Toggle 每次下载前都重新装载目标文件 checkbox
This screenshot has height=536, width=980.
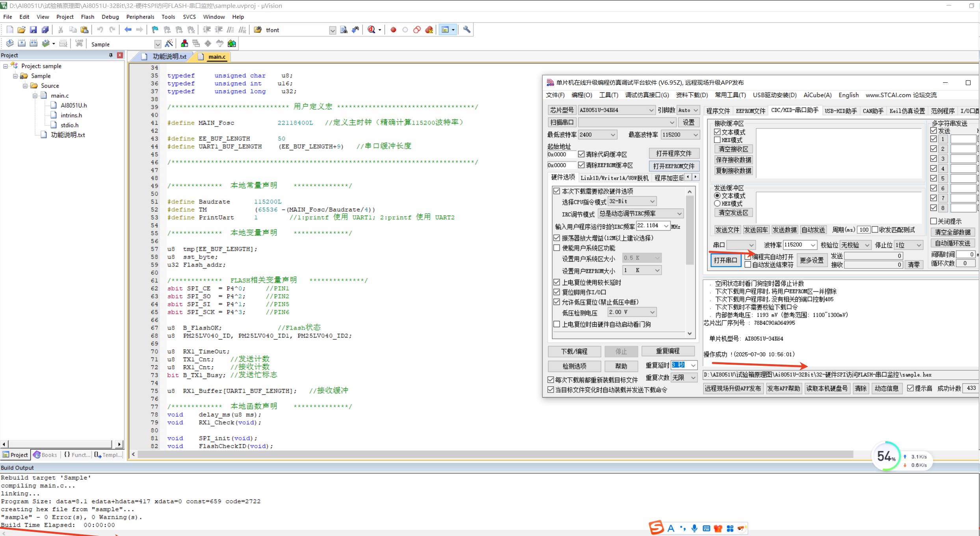pos(551,380)
